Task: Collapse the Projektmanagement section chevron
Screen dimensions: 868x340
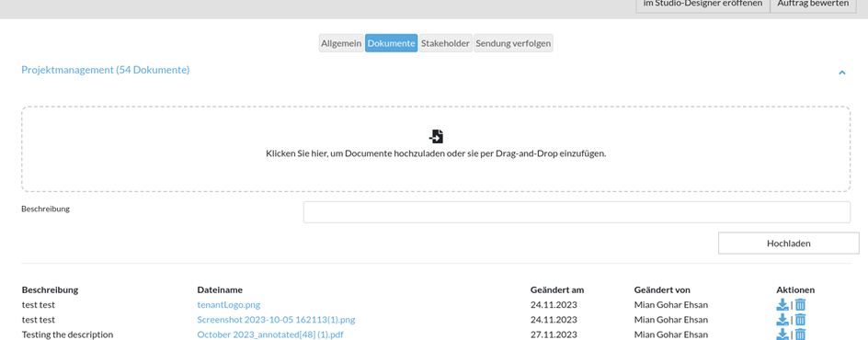Action: click(x=842, y=73)
